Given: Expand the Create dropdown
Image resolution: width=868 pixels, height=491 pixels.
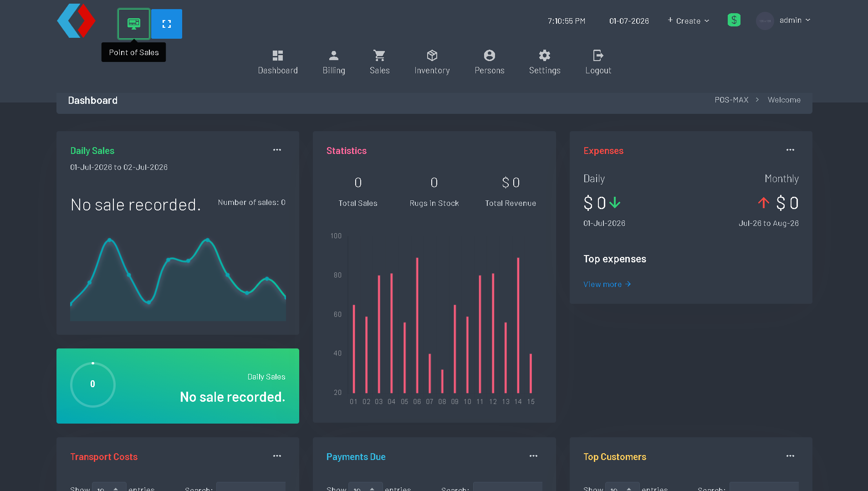Looking at the screenshot, I should [x=688, y=20].
